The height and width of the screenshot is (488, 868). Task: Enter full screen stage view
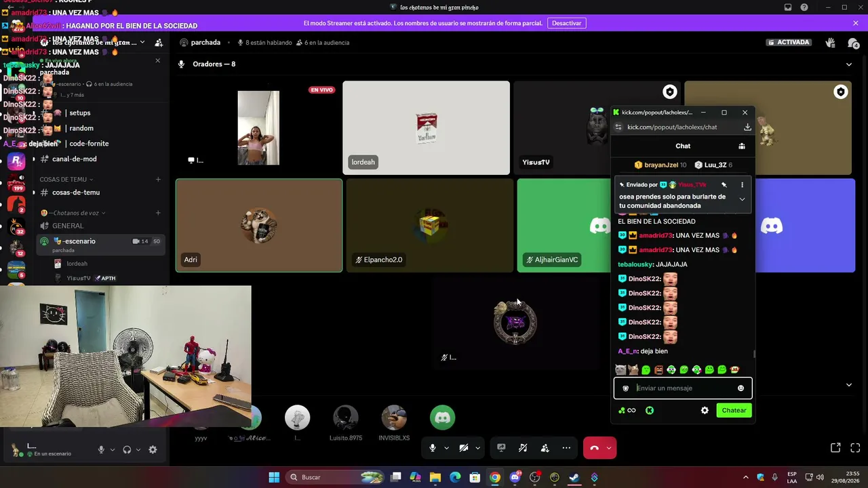855,448
